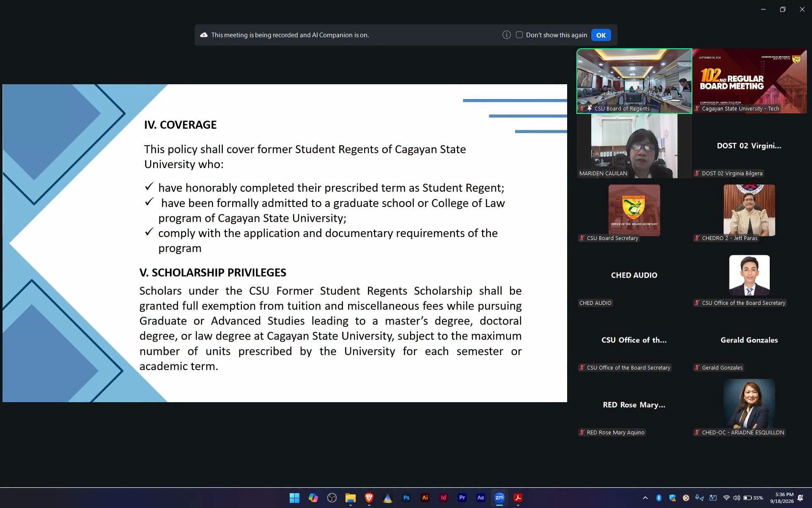Open Google Drive taskbar icon
Image resolution: width=812 pixels, height=508 pixels.
[x=387, y=498]
